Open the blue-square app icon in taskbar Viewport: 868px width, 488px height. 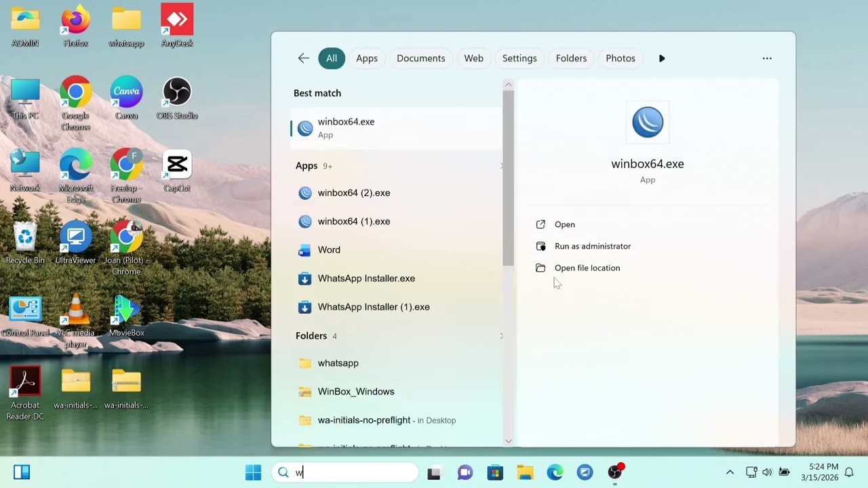[x=585, y=472]
